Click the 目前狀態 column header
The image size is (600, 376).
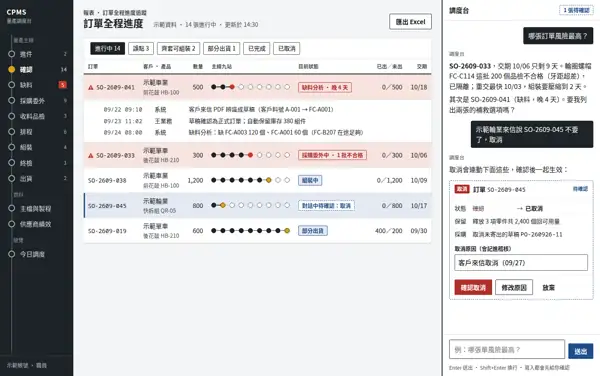308,67
